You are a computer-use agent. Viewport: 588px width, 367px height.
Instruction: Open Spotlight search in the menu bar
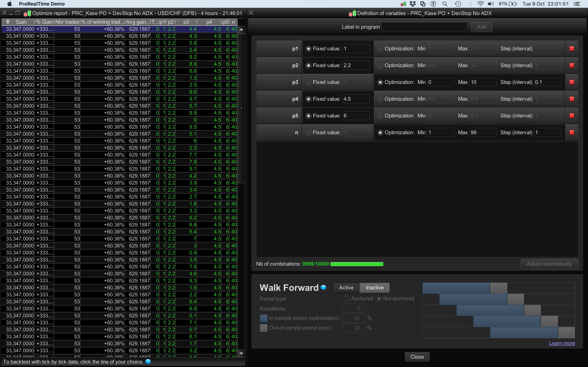coord(445,4)
